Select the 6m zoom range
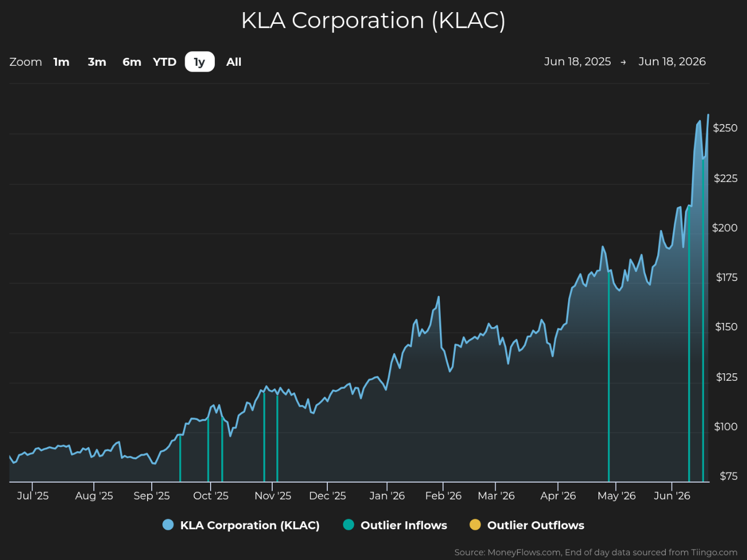The image size is (747, 560). [132, 62]
